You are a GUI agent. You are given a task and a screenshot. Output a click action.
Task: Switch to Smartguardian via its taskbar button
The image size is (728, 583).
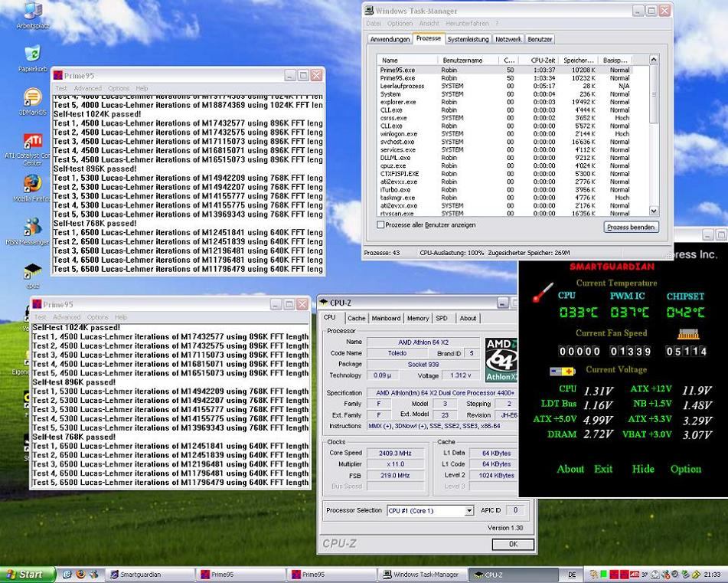click(x=149, y=575)
